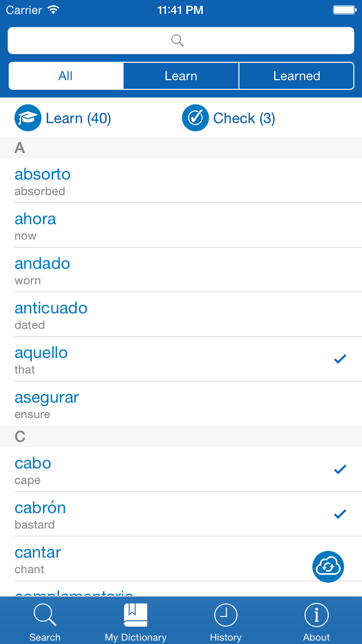362x644 pixels.
Task: Tap the magnifier in the search field
Action: coord(178,41)
